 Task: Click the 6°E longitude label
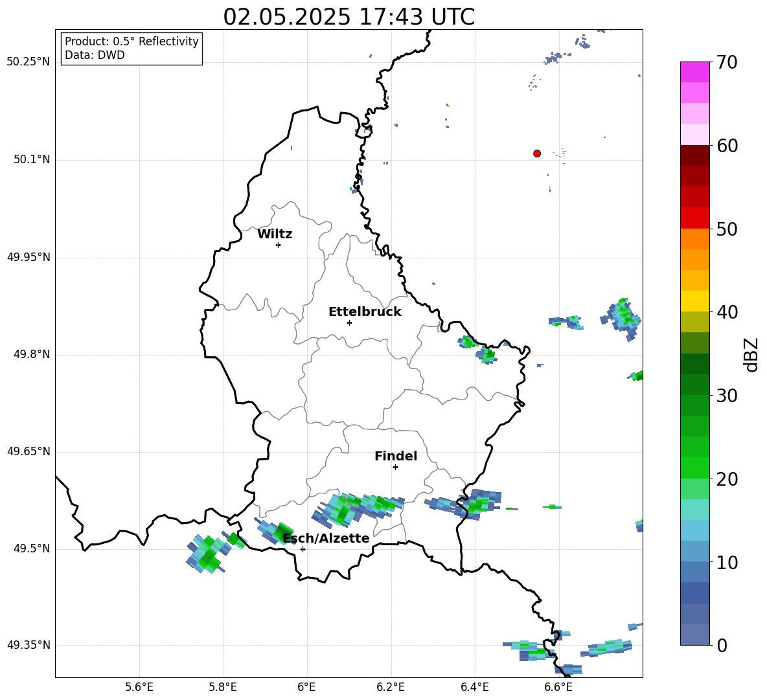coord(306,687)
